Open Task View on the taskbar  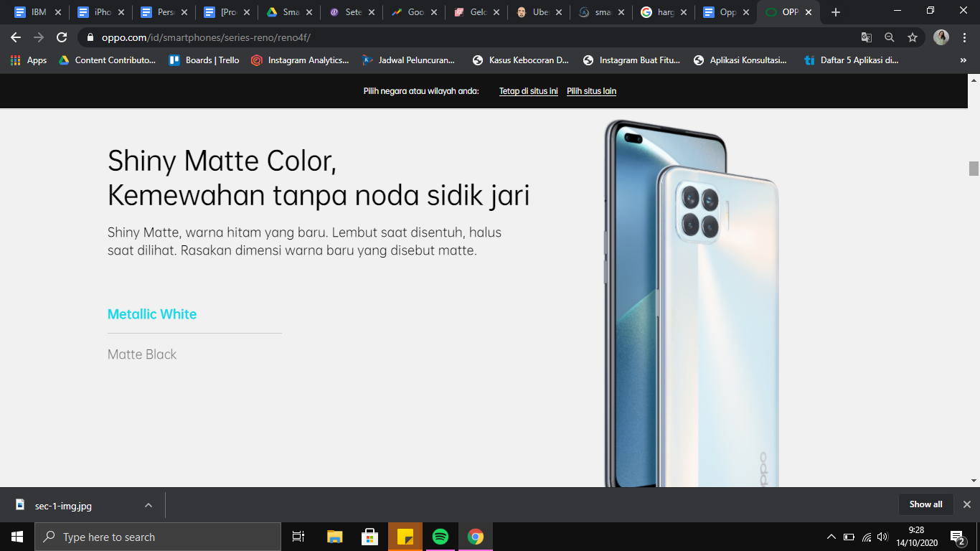(298, 537)
